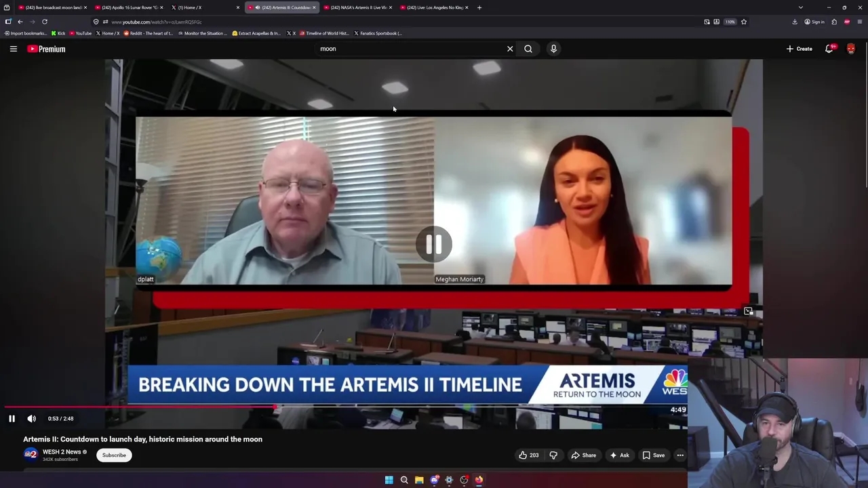Switch to the 'NASA's Artemis II Live' tab

tap(357, 7)
